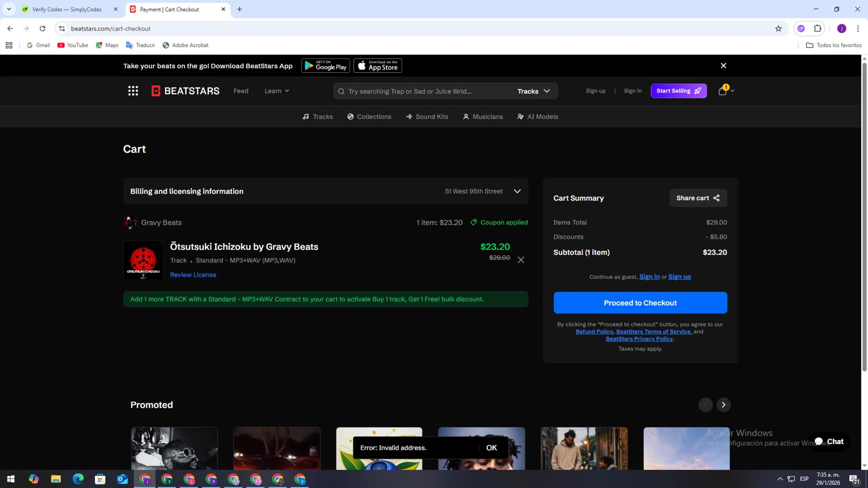Open BeatStars Privacy Policy link

pos(639,339)
